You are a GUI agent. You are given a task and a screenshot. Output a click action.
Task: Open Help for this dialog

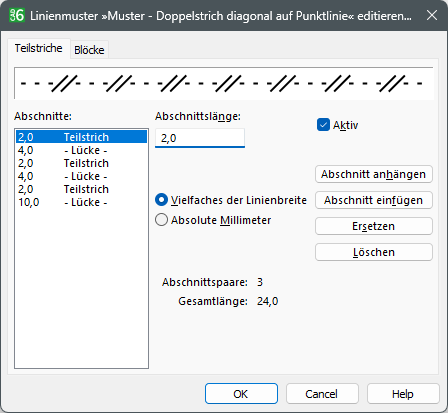403,394
